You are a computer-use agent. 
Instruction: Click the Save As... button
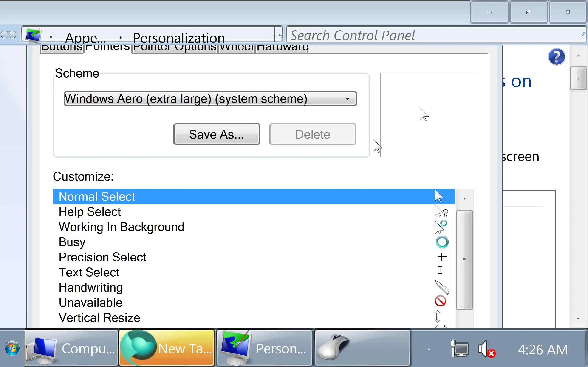coord(217,134)
